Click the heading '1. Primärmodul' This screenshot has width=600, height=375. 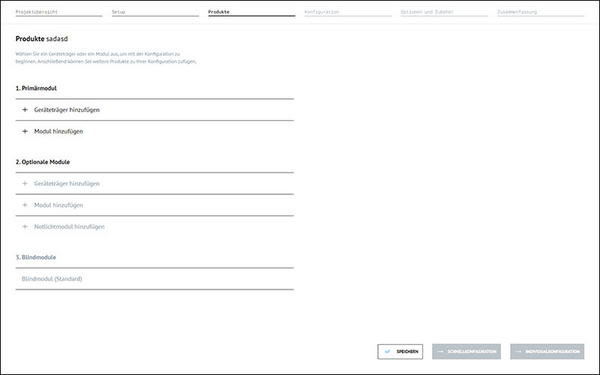(36, 88)
